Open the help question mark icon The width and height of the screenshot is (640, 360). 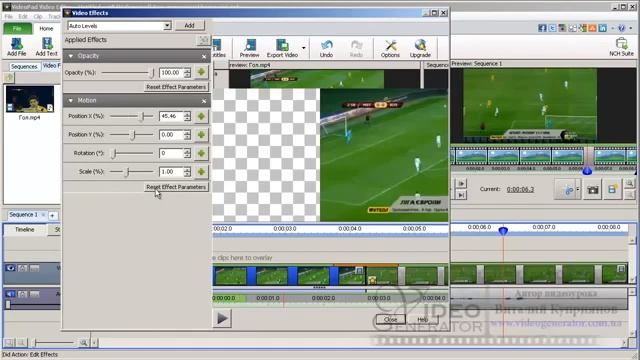click(x=622, y=28)
